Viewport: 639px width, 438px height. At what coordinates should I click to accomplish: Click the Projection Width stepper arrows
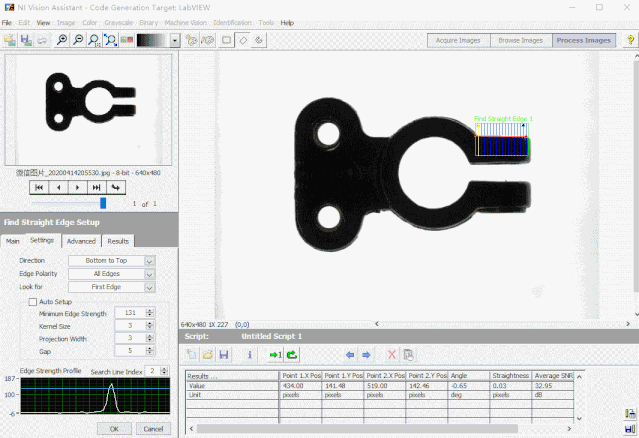(x=150, y=338)
